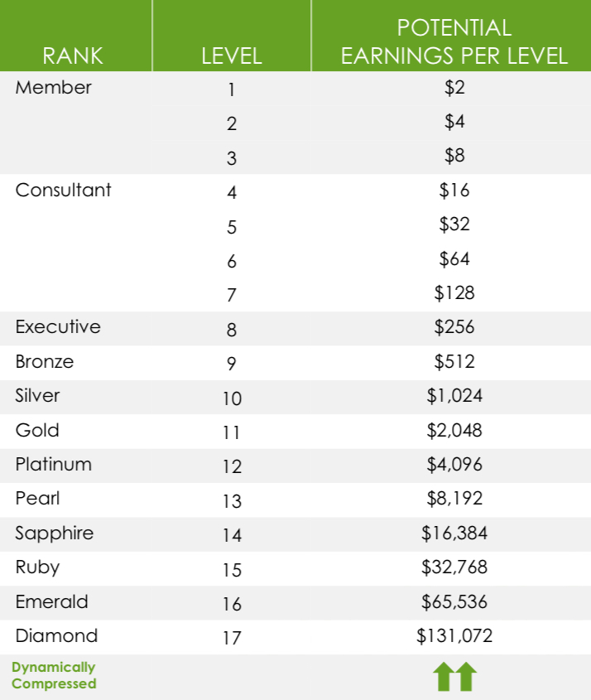Click the Pearl rank label
591x700 pixels.
click(x=37, y=499)
